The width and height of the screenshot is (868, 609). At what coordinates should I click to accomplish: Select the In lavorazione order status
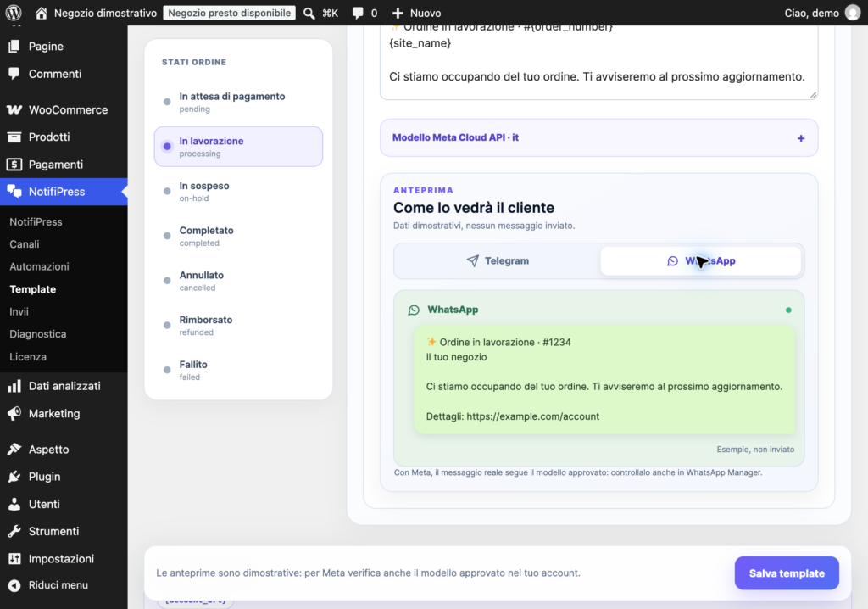point(238,147)
